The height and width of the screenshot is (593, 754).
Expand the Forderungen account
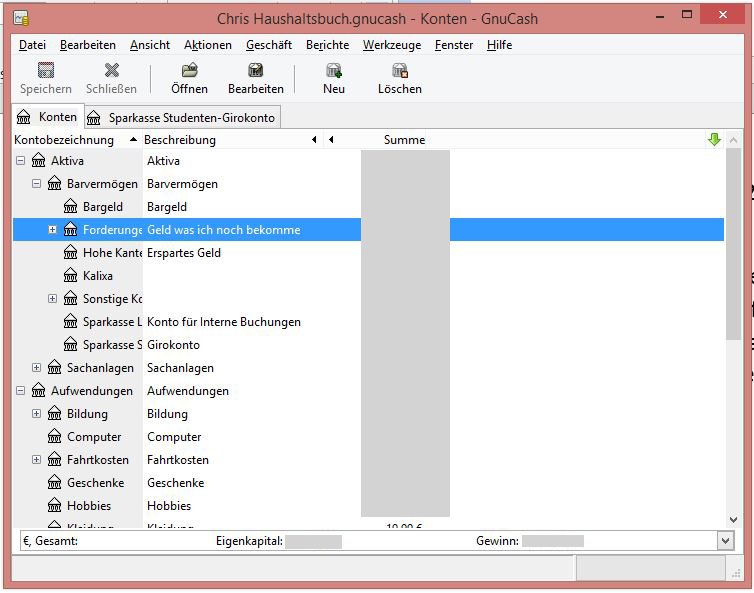52,229
